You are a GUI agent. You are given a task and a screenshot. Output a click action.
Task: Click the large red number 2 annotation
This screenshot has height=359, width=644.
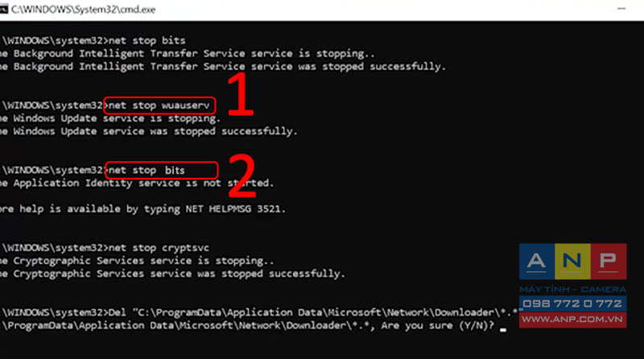[x=242, y=176]
